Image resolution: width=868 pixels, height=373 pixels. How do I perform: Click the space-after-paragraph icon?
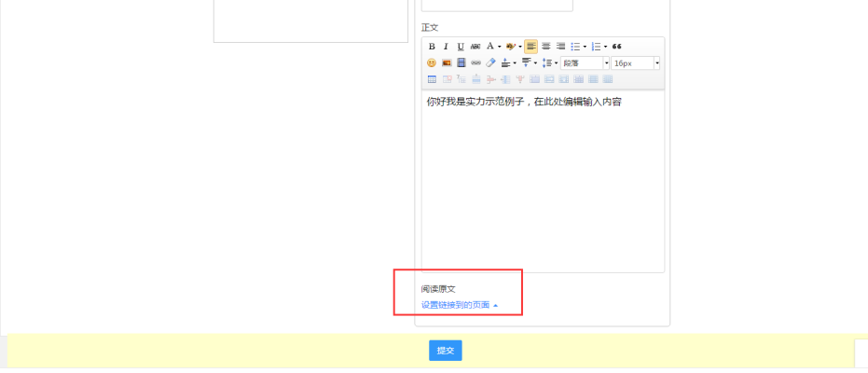pyautogui.click(x=527, y=62)
